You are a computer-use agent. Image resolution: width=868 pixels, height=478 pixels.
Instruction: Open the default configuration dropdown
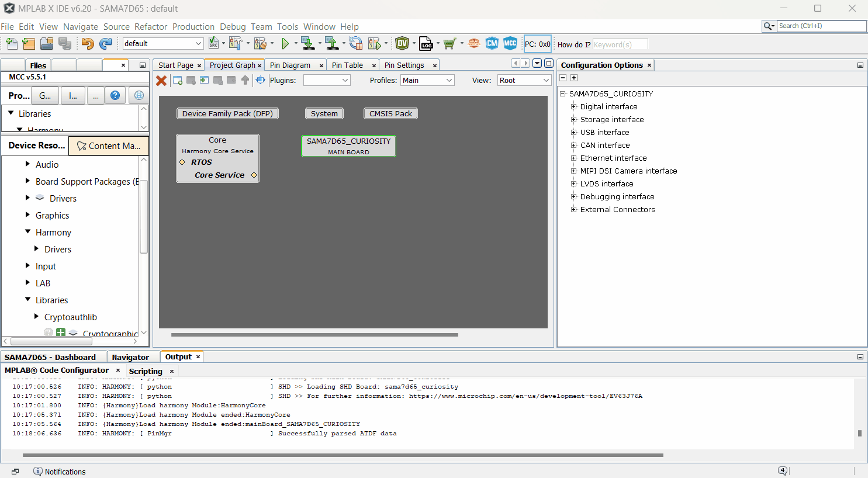pos(163,43)
